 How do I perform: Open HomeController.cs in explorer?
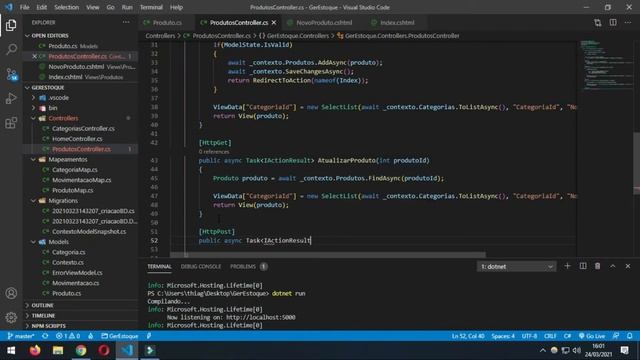(77, 139)
